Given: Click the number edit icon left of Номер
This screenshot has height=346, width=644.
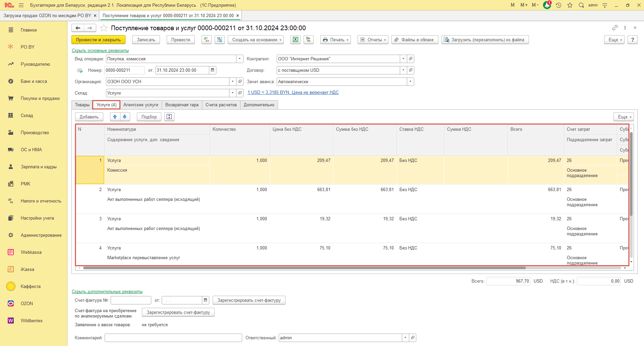Looking at the screenshot, I should pyautogui.click(x=80, y=70).
